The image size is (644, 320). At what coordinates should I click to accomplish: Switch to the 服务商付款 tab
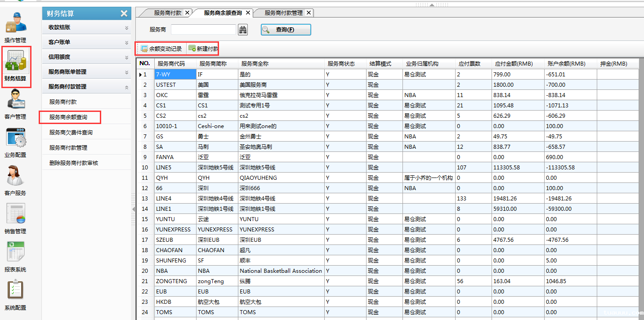[169, 13]
